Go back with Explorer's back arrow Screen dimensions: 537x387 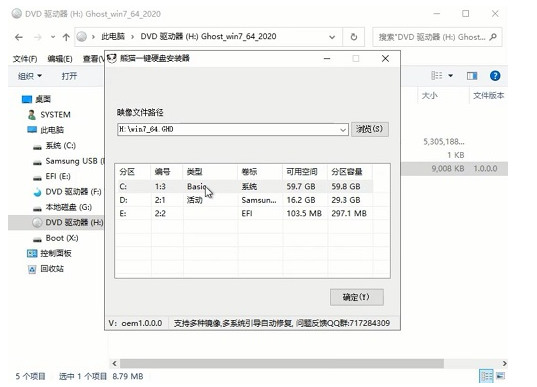(x=19, y=37)
